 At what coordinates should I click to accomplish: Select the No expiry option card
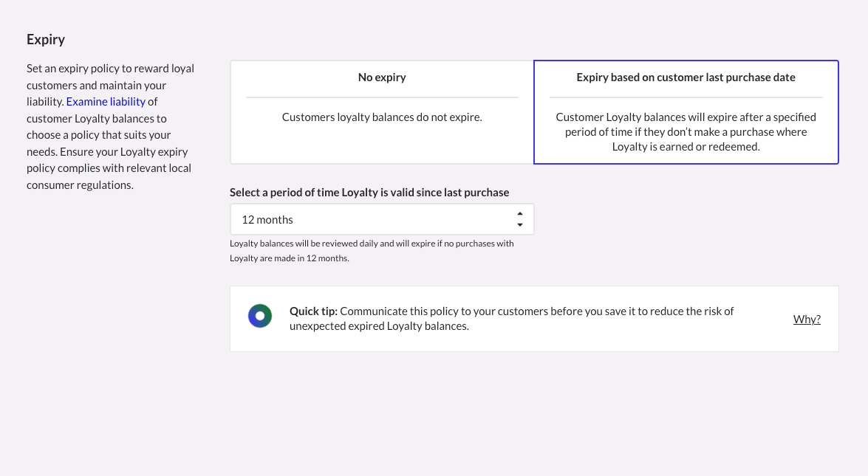click(382, 112)
